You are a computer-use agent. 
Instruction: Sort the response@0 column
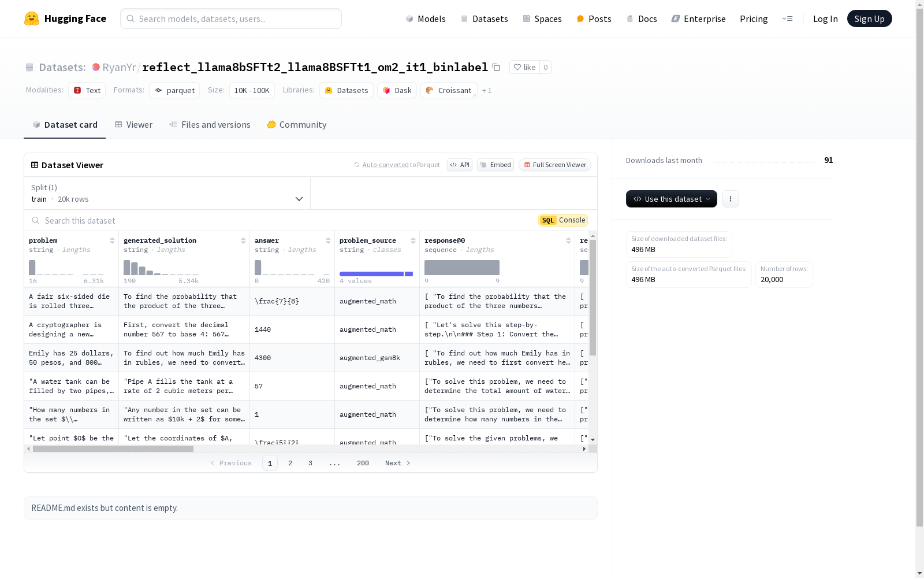(x=568, y=240)
